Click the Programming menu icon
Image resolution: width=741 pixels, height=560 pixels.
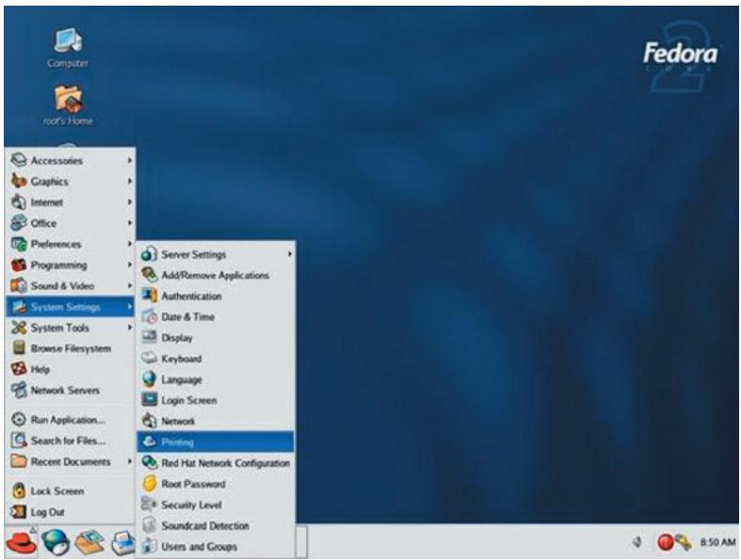pos(19,264)
